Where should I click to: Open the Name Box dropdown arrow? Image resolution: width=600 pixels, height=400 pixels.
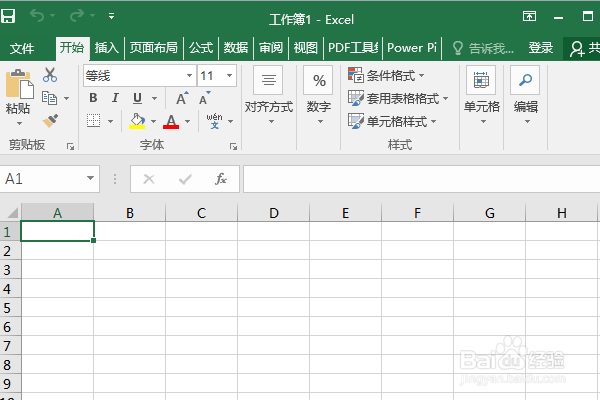click(x=90, y=178)
